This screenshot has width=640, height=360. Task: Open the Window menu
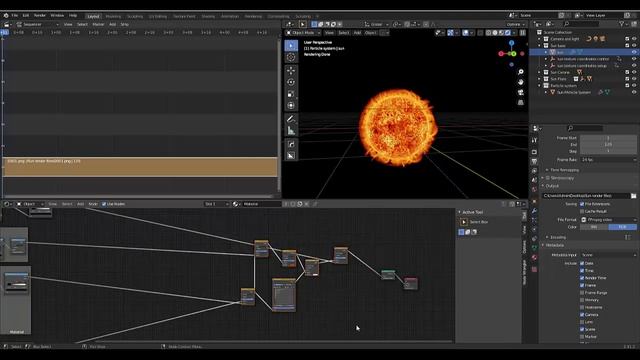coord(57,16)
